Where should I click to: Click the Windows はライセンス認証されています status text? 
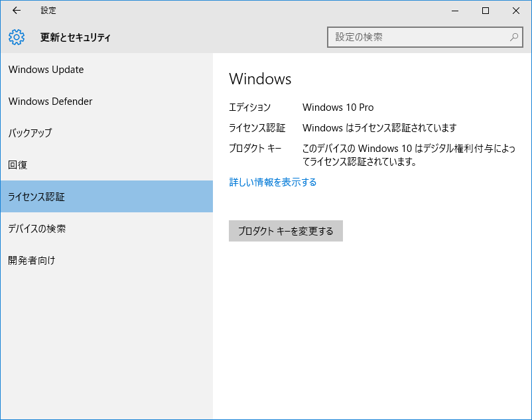[x=379, y=128]
